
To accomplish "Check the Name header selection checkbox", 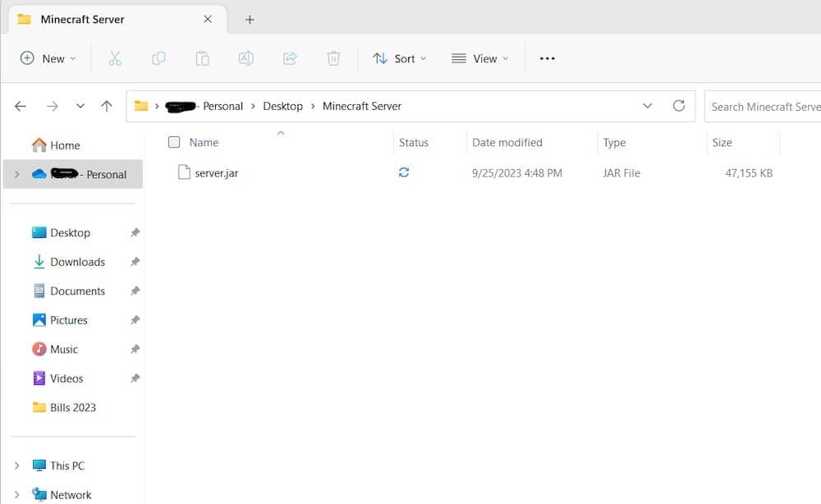I will pyautogui.click(x=173, y=142).
